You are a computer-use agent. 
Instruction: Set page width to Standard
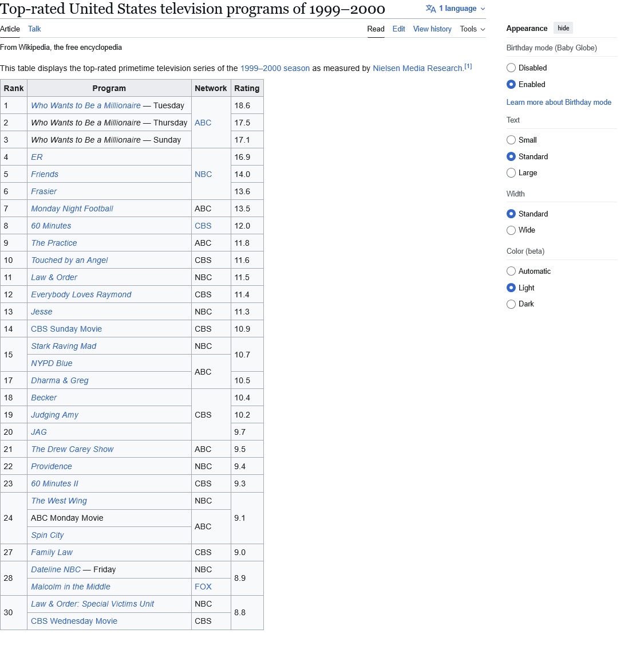coord(511,214)
